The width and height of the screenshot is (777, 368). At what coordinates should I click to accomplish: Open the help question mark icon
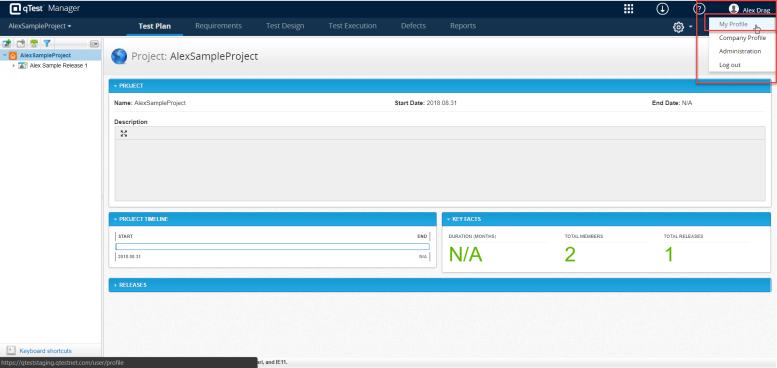(x=699, y=9)
